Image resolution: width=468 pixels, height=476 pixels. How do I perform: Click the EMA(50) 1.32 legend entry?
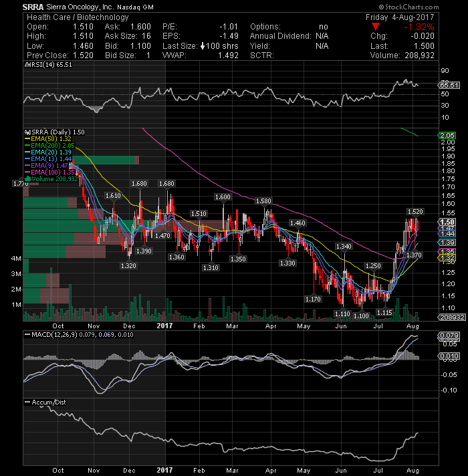(x=48, y=139)
